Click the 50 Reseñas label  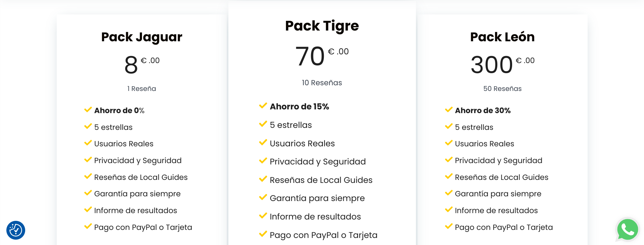502,89
